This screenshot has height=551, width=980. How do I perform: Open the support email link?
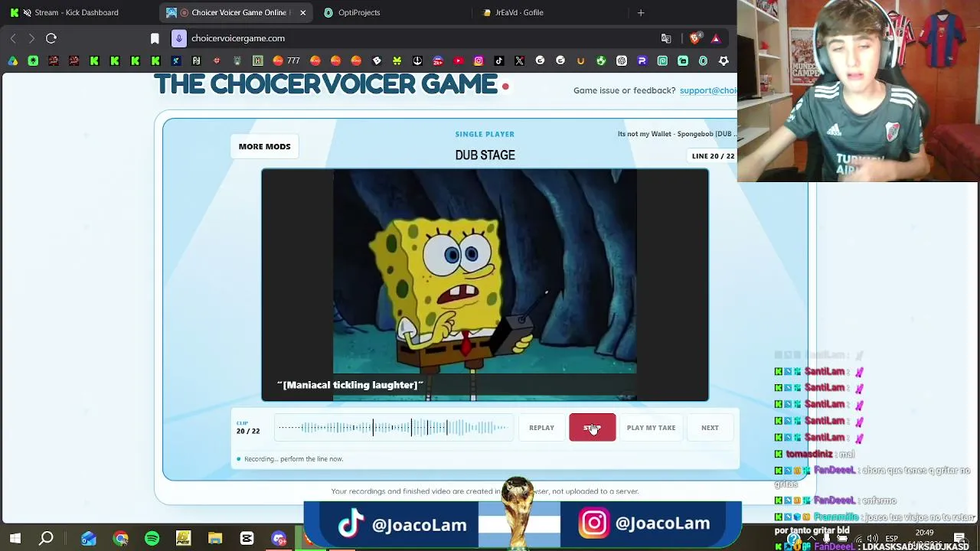[708, 90]
